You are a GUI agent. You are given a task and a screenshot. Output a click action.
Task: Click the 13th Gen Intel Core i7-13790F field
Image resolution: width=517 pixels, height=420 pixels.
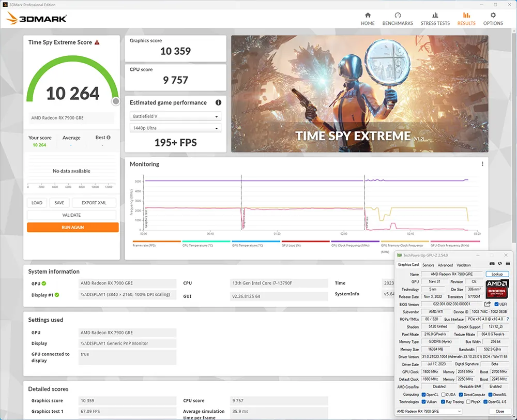(279, 283)
